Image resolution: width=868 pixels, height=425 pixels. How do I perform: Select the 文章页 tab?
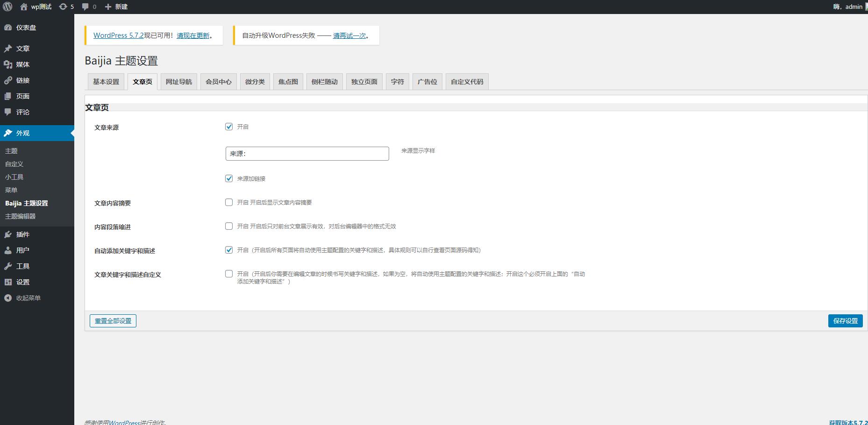tap(142, 82)
